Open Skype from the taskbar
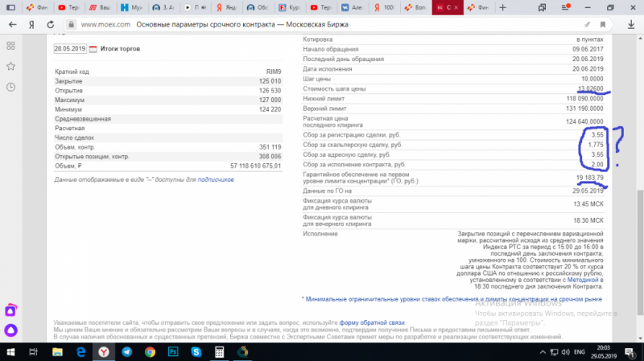Image resolution: width=644 pixels, height=361 pixels. (x=196, y=352)
